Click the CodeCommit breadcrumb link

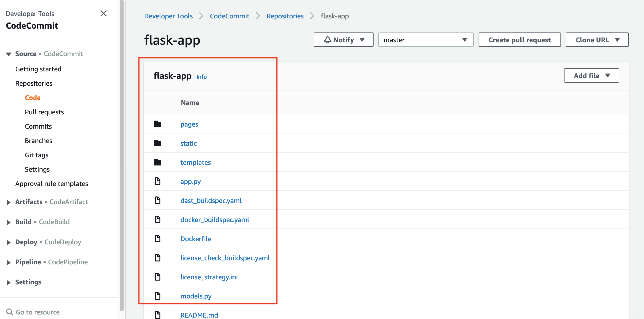[229, 16]
